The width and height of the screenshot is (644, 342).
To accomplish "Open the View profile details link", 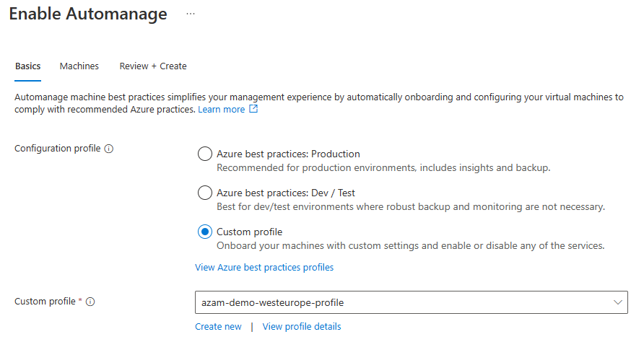I will click(x=302, y=326).
